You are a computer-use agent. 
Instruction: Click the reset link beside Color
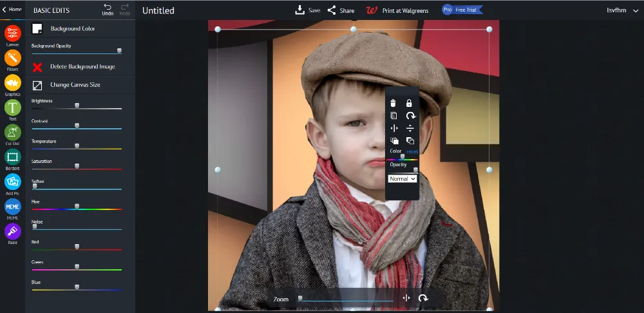(x=412, y=151)
